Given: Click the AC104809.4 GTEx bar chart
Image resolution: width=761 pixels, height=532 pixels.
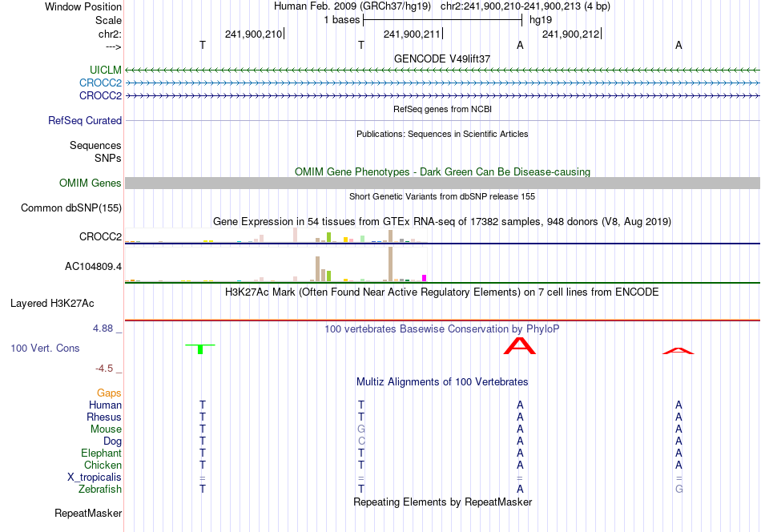Looking at the screenshot, I should 276,264.
